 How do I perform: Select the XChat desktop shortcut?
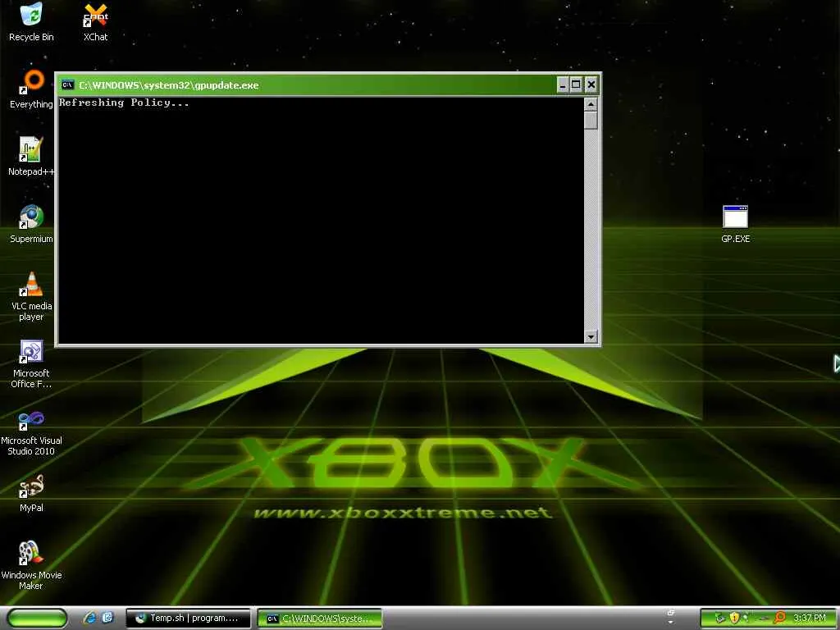[x=95, y=22]
